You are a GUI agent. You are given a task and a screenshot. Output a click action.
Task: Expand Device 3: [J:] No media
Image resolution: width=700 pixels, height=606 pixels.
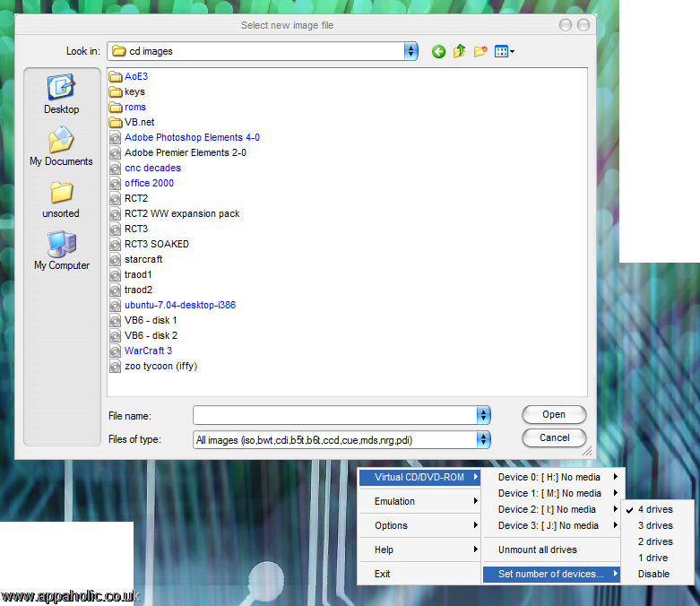point(552,525)
